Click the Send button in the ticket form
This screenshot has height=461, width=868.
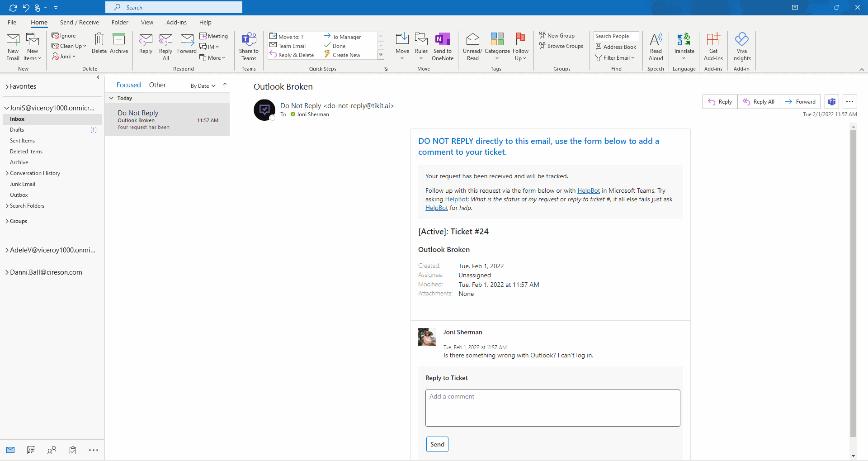pyautogui.click(x=437, y=444)
